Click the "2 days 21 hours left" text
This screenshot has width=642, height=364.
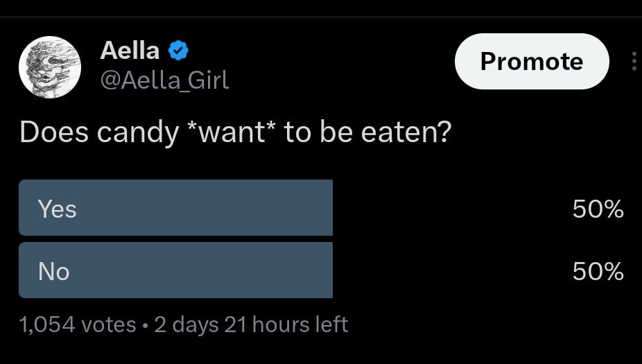(251, 324)
